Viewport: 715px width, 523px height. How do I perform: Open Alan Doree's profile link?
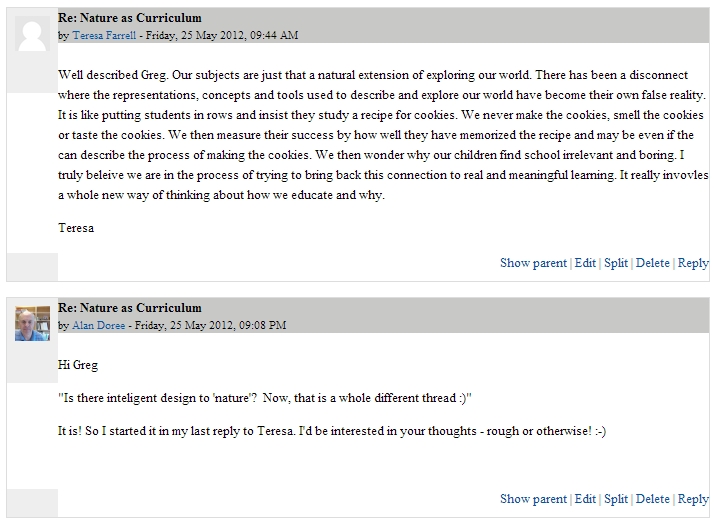point(100,325)
